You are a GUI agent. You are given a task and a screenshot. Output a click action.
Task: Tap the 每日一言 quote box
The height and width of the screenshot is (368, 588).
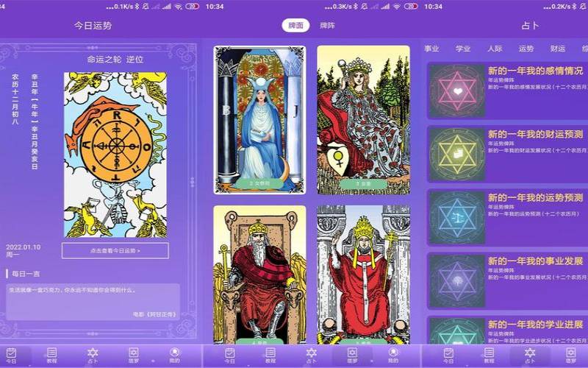[93, 302]
